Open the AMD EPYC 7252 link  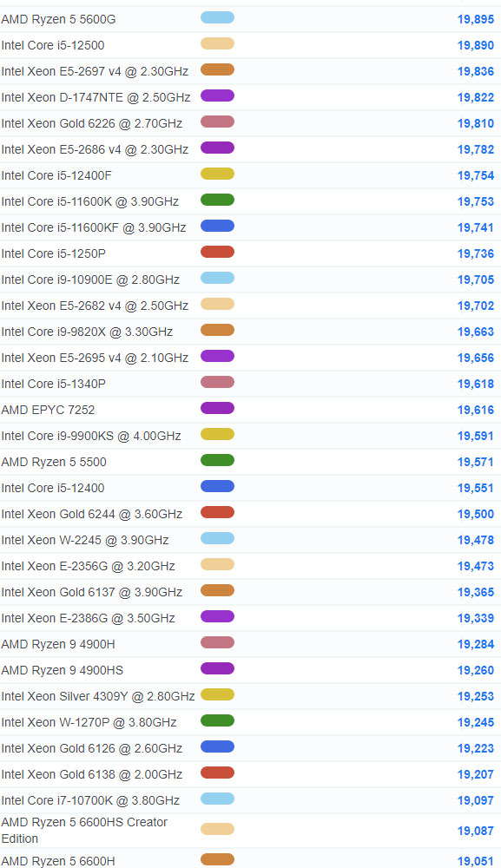point(48,410)
